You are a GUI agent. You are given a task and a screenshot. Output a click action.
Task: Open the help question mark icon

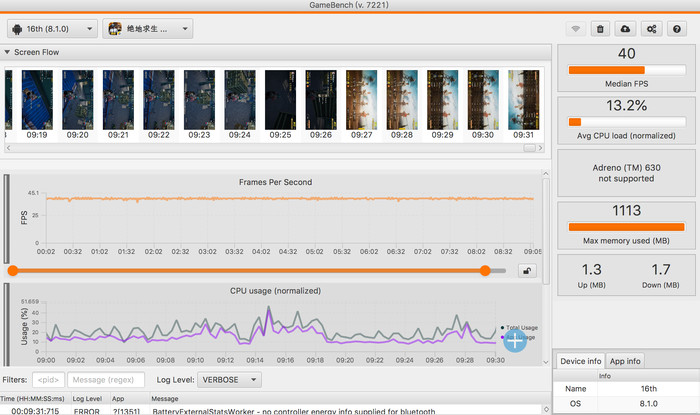coord(677,29)
